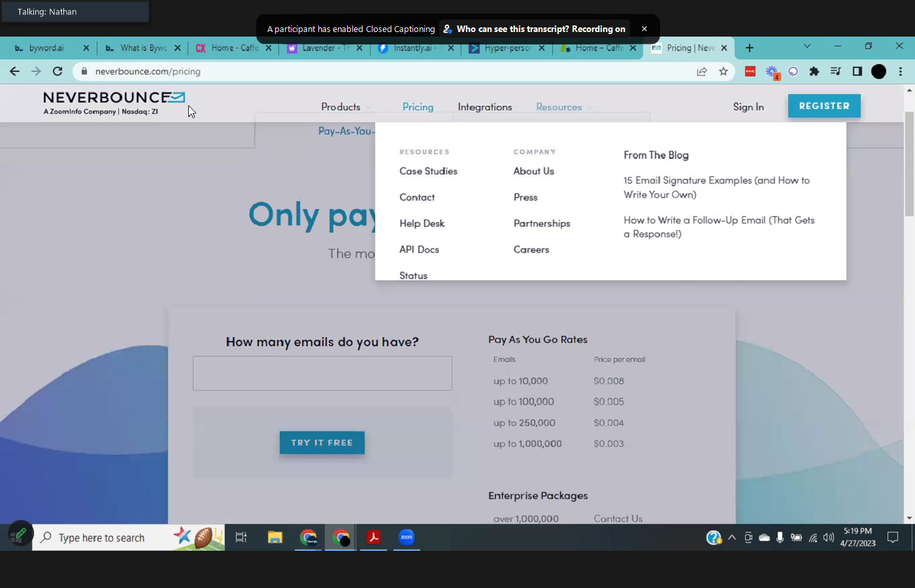Show hidden system tray icons
The image size is (915, 588).
click(732, 538)
